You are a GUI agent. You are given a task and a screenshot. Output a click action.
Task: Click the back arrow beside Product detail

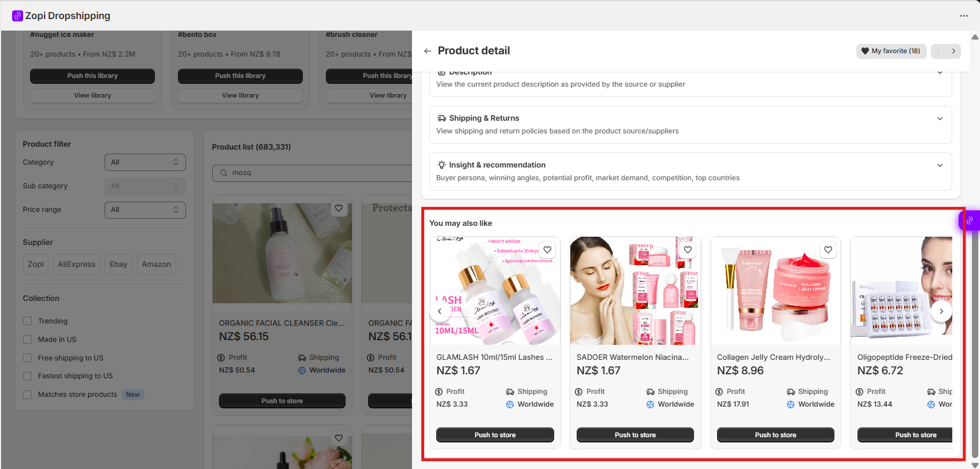(428, 51)
